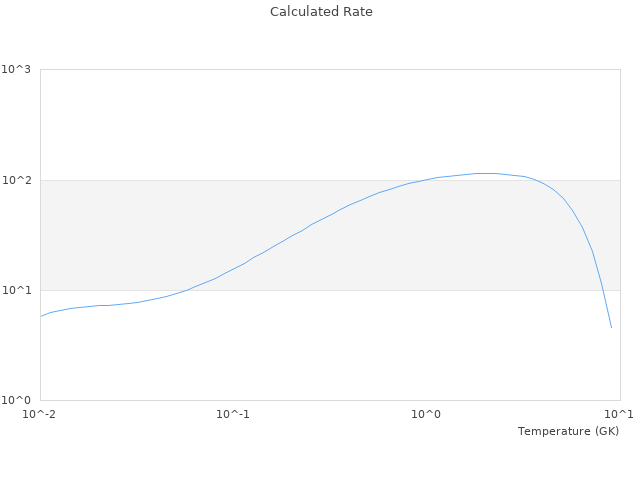The image size is (640, 480).
Task: Select the 10^2 y-axis tick label
Action: (16, 180)
